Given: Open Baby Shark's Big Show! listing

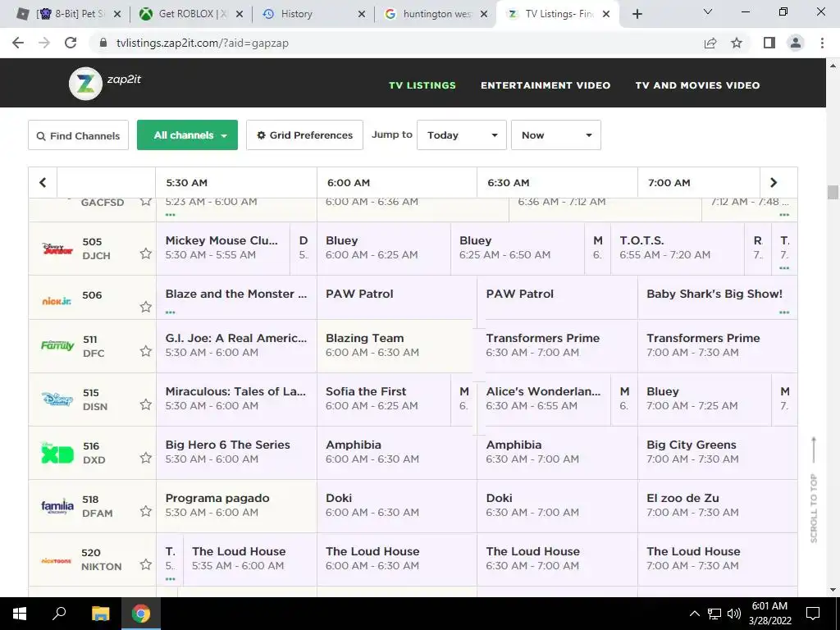Looking at the screenshot, I should pos(717,297).
